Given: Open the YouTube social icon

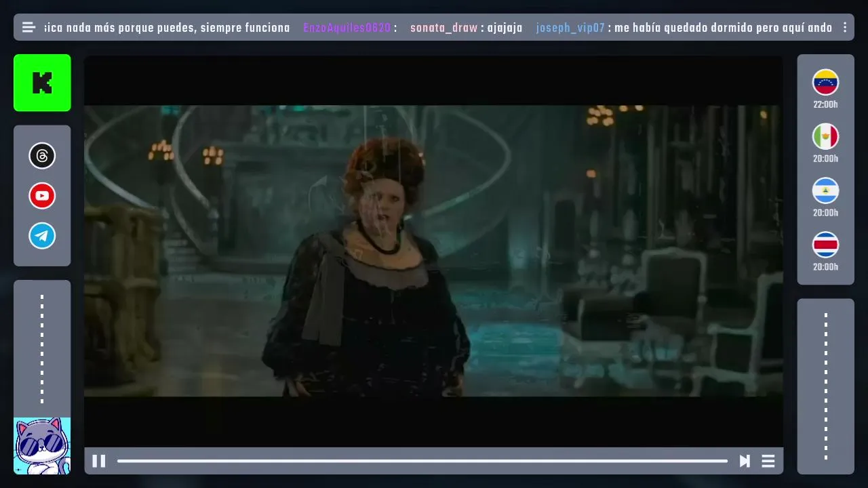Looking at the screenshot, I should pyautogui.click(x=42, y=196).
